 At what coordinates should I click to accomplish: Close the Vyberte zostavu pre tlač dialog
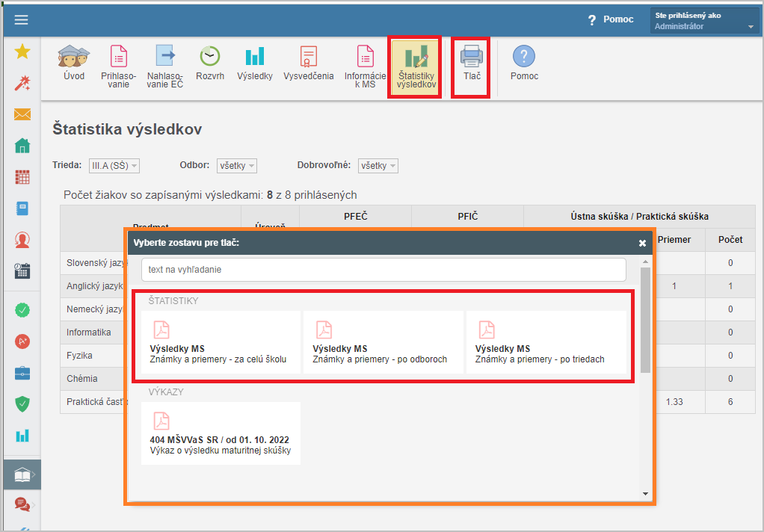point(642,243)
